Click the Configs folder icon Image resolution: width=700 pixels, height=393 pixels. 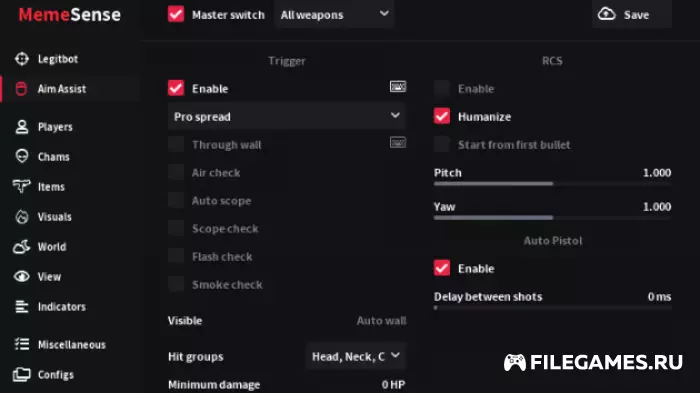pyautogui.click(x=21, y=374)
